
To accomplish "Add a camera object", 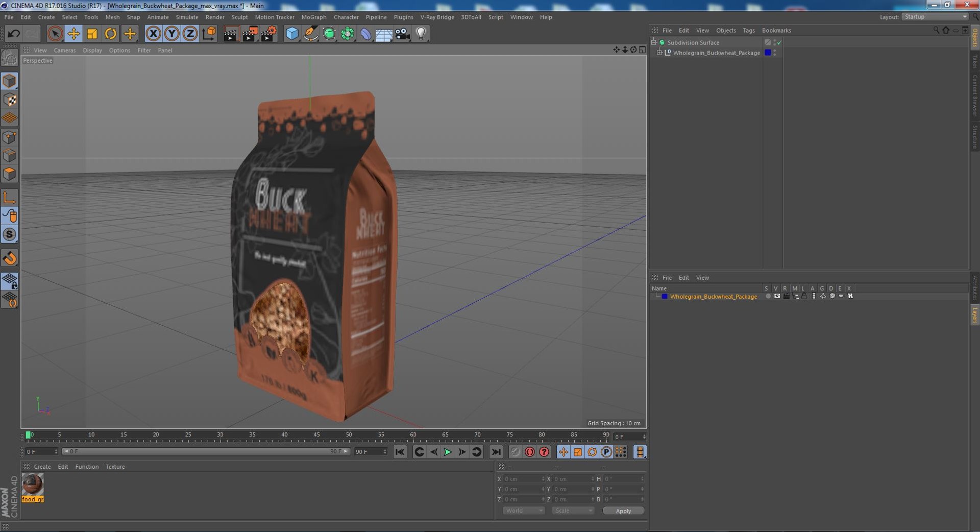I will pos(402,34).
